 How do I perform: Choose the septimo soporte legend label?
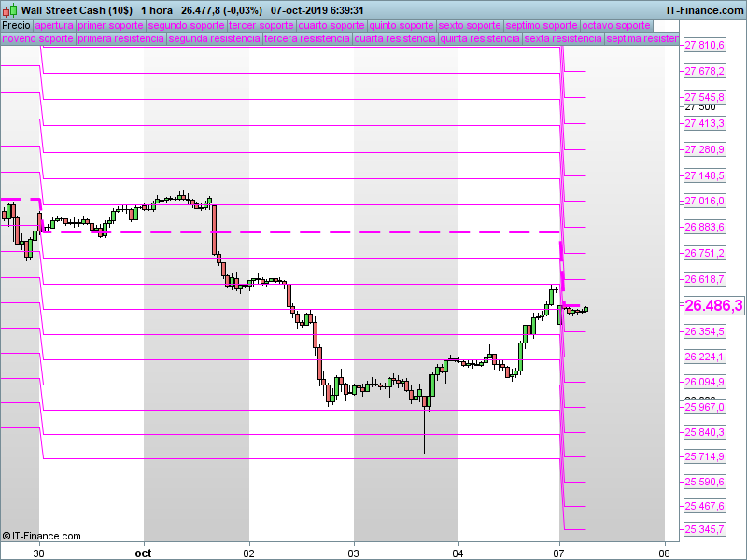pos(542,25)
